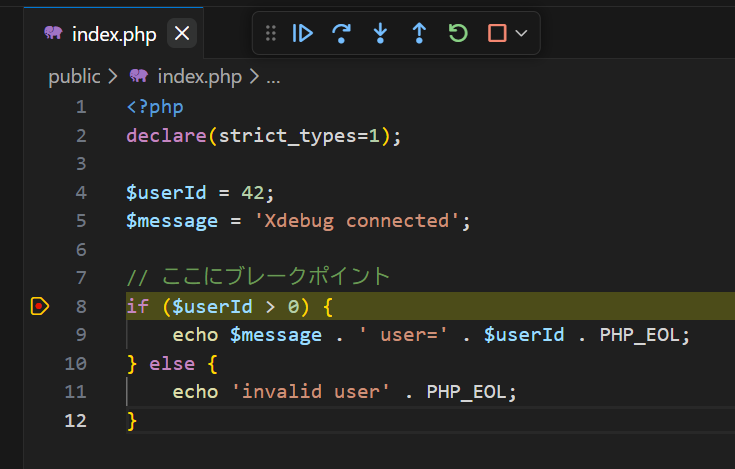Click the <?php opening tag
The image size is (735, 469).
155,107
